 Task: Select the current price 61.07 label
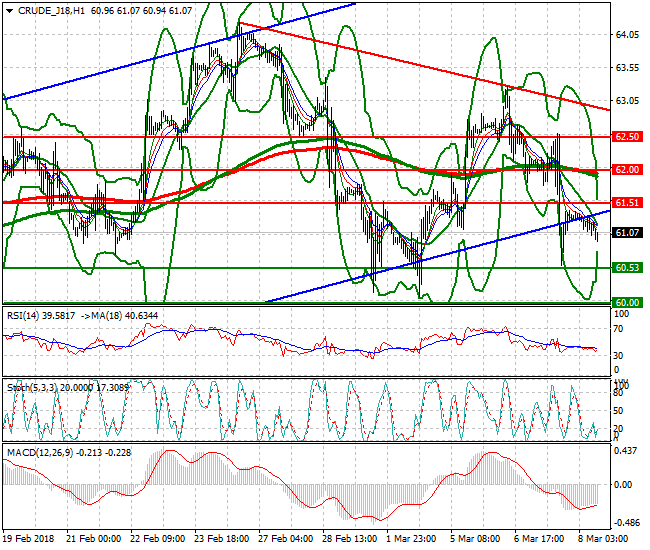[x=627, y=233]
